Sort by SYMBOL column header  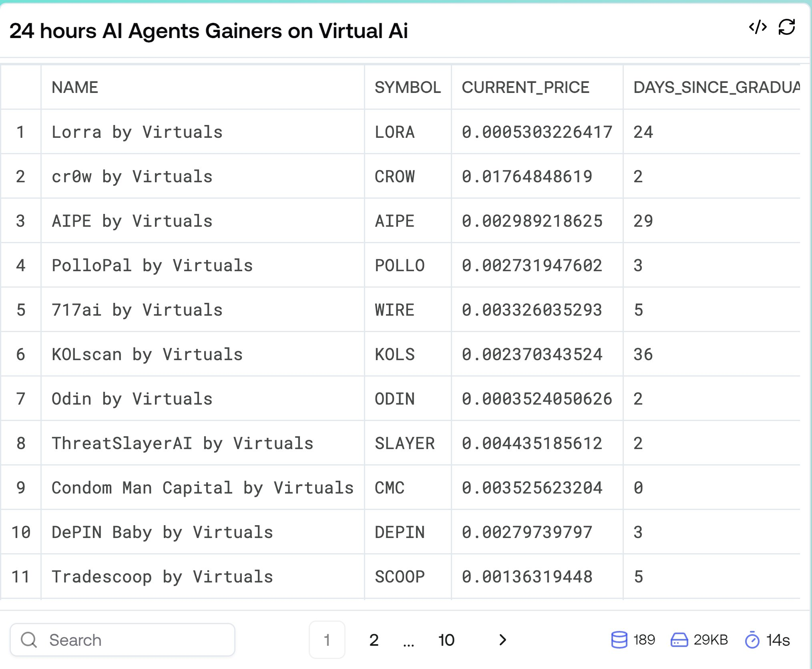point(408,87)
